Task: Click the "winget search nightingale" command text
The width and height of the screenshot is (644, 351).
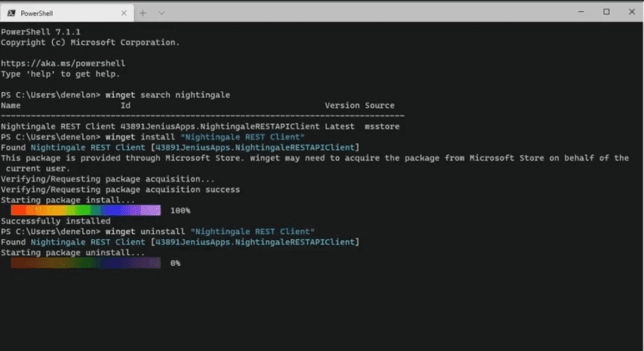Action: click(167, 95)
